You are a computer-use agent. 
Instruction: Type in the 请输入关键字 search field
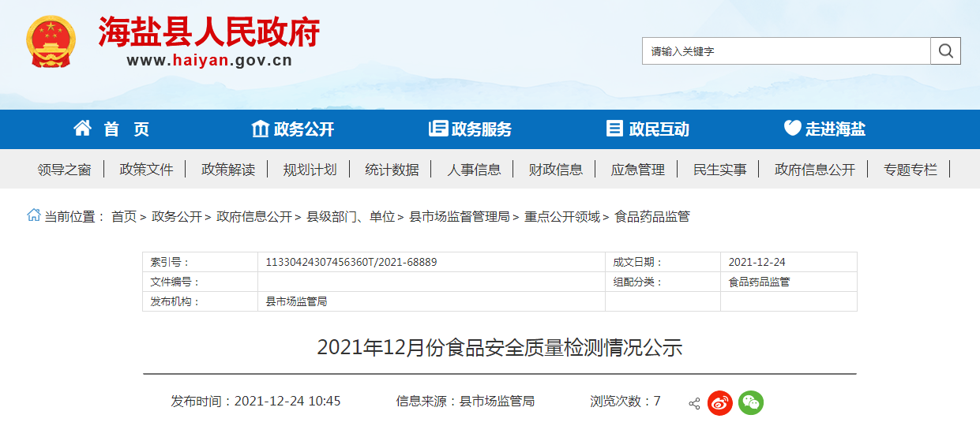(x=786, y=51)
